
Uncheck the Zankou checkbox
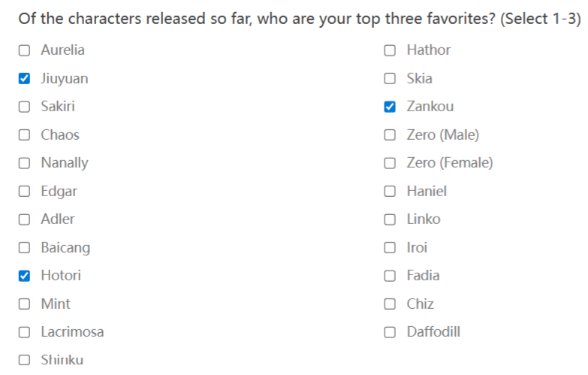390,107
